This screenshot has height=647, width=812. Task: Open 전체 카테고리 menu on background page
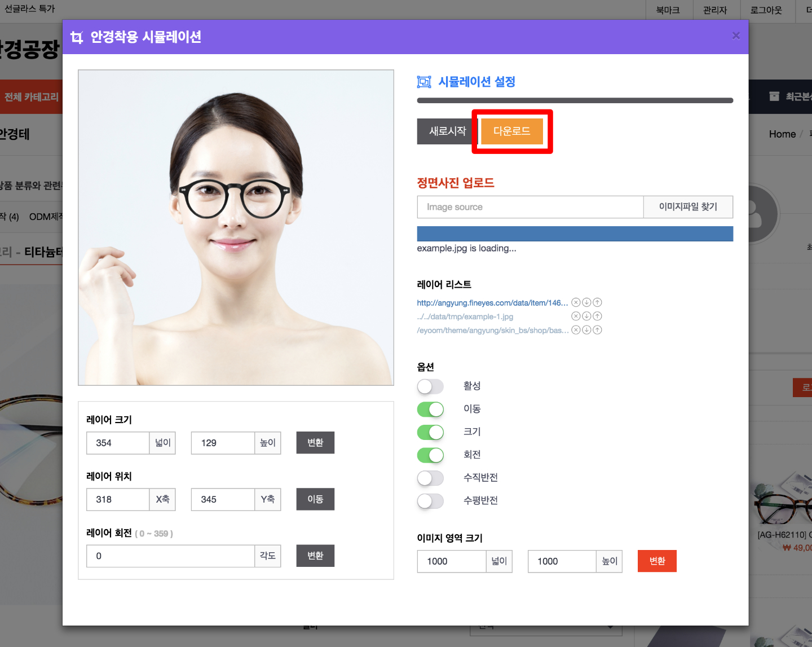pyautogui.click(x=32, y=97)
